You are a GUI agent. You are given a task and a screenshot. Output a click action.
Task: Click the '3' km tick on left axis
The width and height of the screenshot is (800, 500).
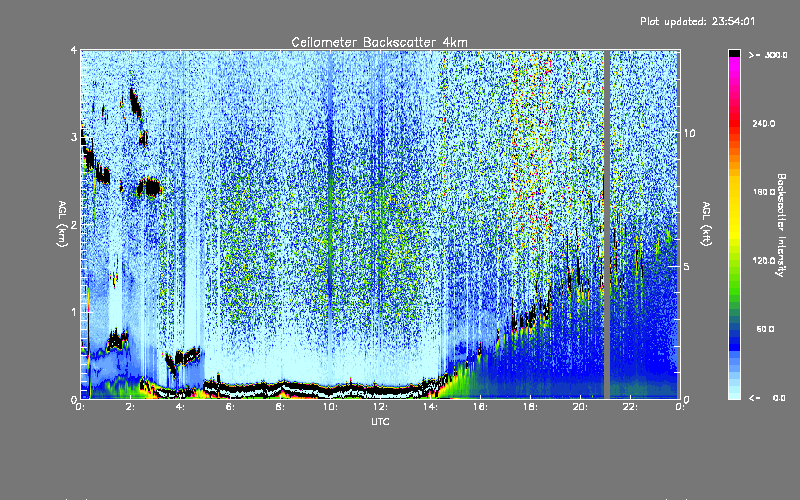[x=74, y=137]
